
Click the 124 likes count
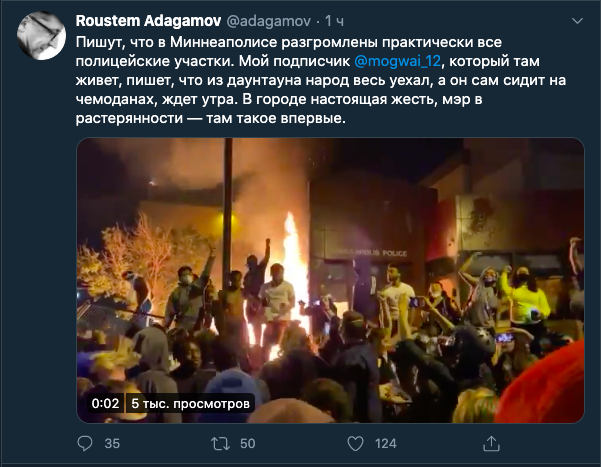[x=386, y=444]
